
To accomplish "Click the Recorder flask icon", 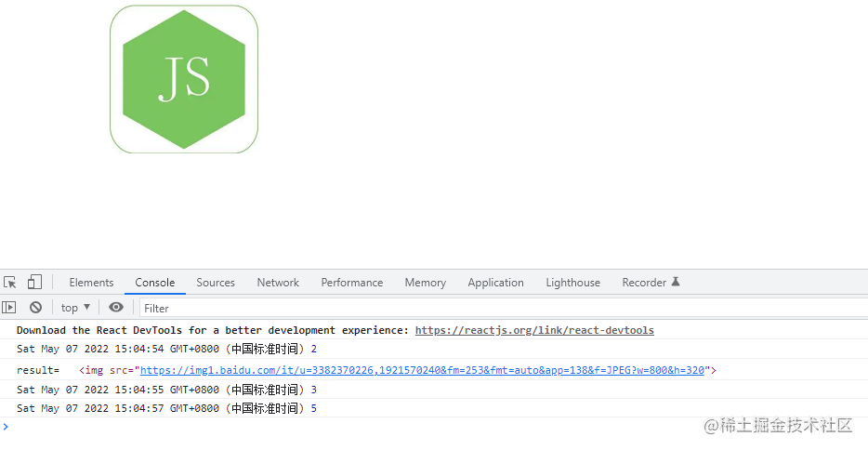I will (676, 283).
